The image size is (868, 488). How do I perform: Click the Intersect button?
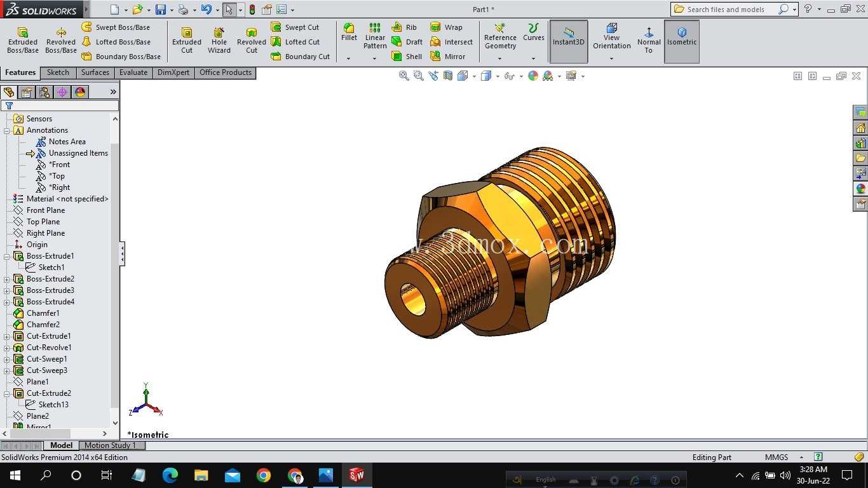pos(452,42)
